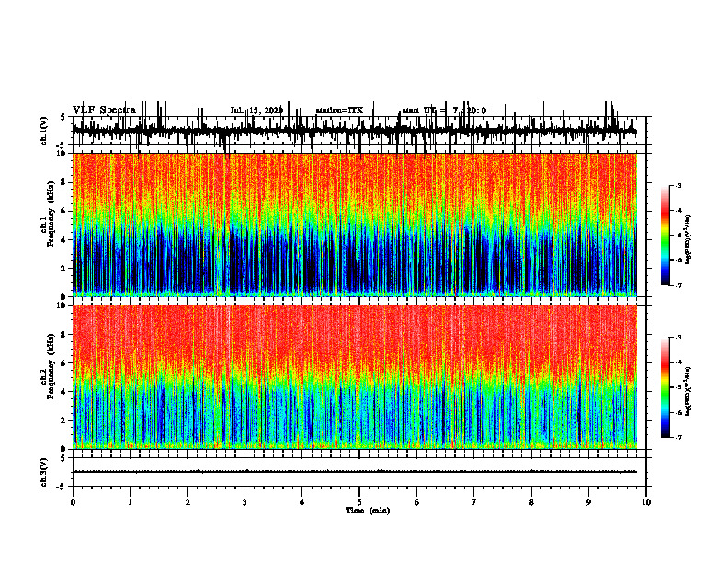Click the "VLF Spectra" plot title
Screen dimensions: 728x563
point(104,110)
